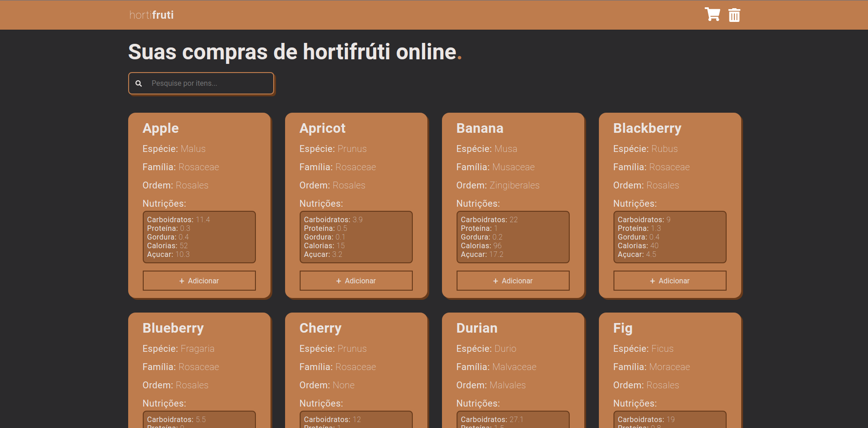Click the 'Suas compras de hortifrúti online' heading
Viewport: 868px width, 428px height.
[x=295, y=52]
